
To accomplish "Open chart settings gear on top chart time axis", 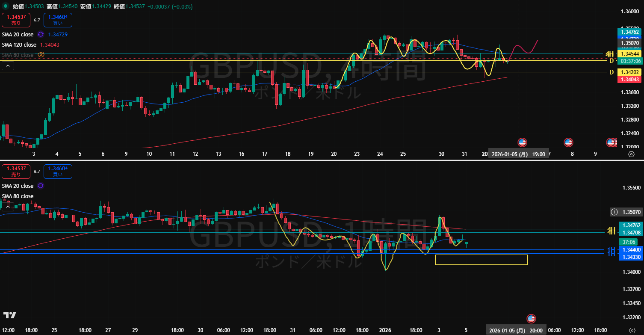I will (x=631, y=154).
